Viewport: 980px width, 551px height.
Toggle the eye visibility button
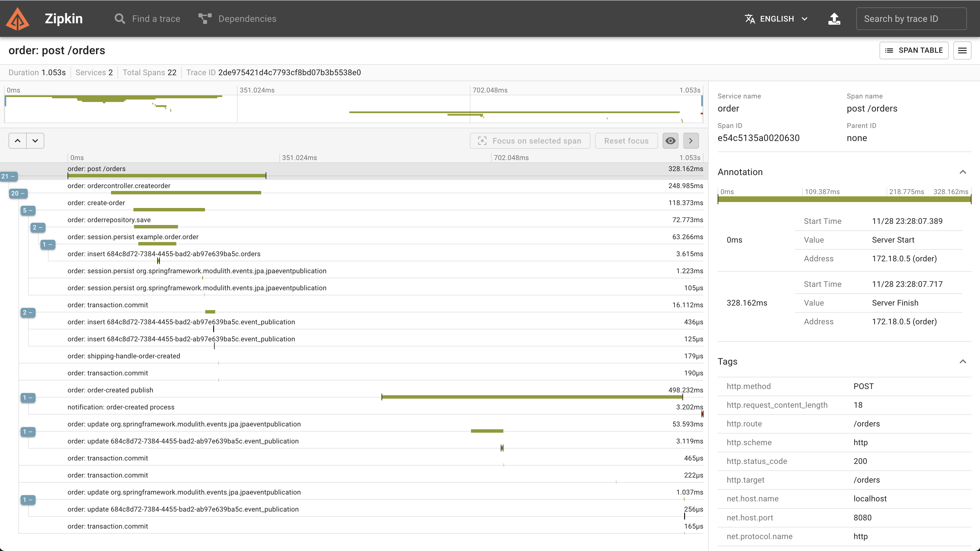[x=670, y=141]
